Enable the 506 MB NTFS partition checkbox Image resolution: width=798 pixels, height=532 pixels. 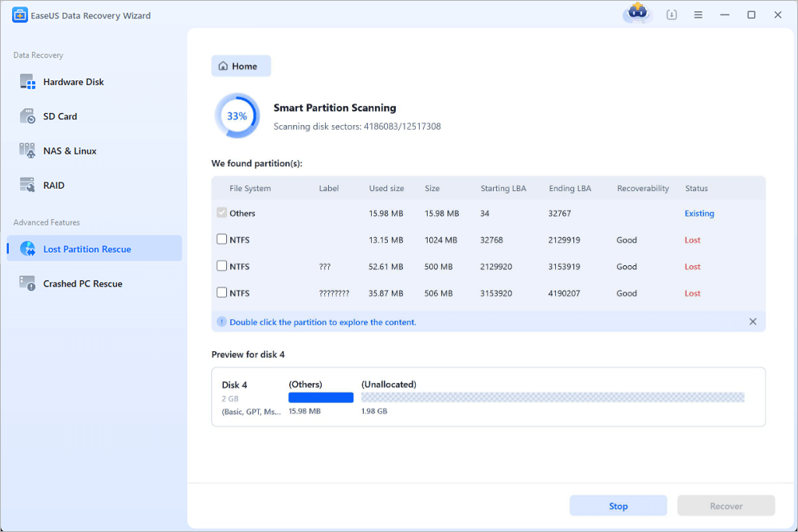(221, 293)
